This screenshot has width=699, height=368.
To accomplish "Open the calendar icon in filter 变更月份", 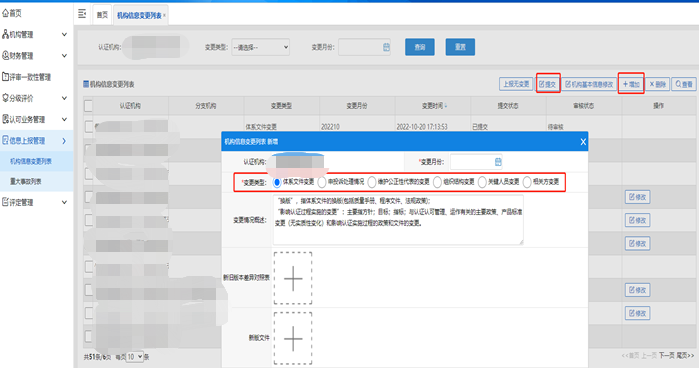I will click(x=387, y=47).
